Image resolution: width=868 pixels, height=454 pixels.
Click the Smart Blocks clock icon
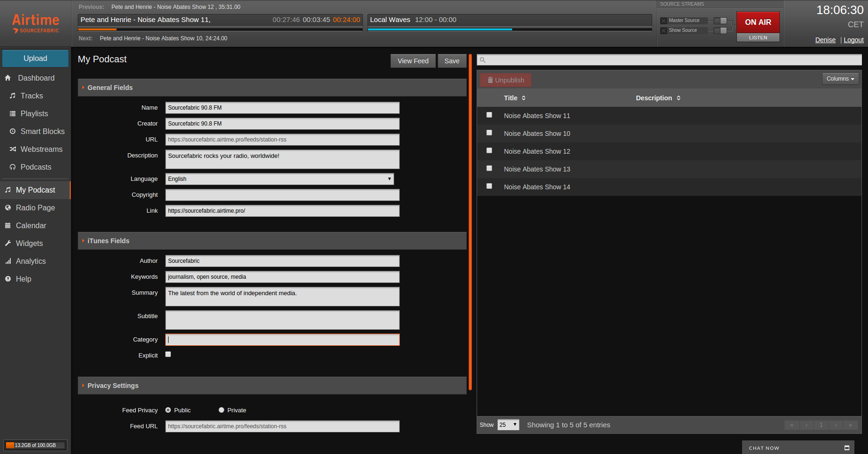click(13, 132)
